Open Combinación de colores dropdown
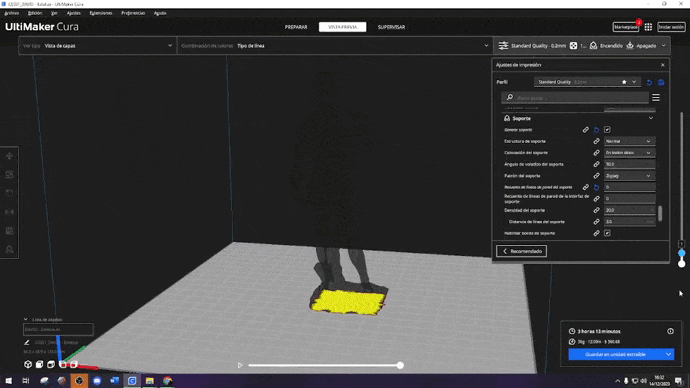 click(x=334, y=46)
